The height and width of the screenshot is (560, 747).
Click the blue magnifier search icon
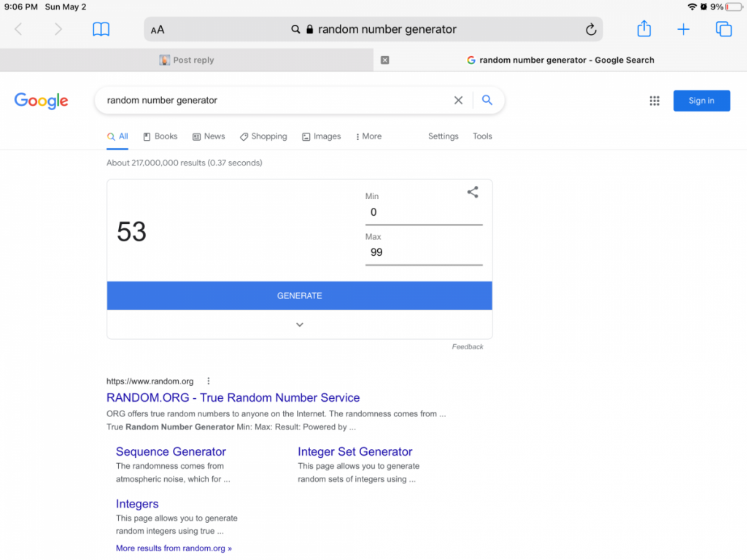pos(487,100)
